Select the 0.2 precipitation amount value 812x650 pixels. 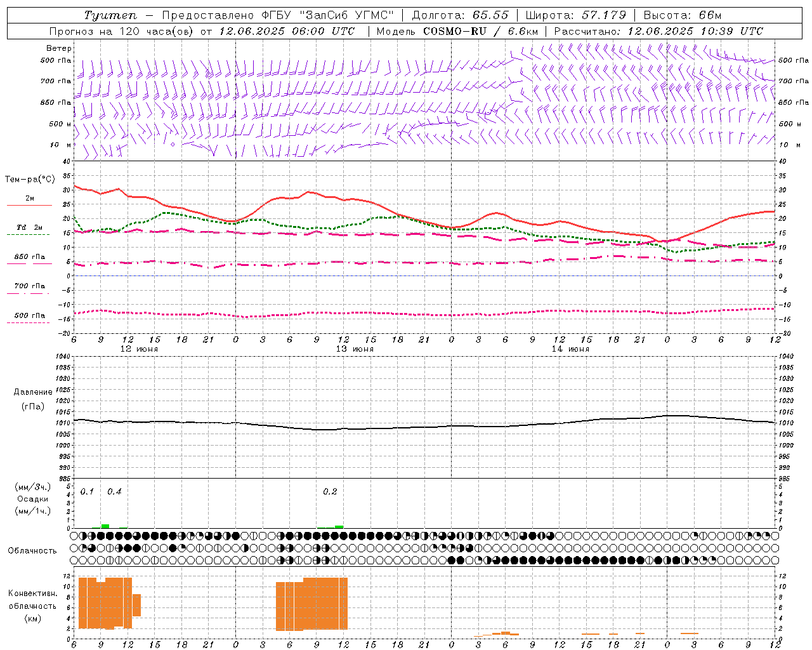[330, 492]
